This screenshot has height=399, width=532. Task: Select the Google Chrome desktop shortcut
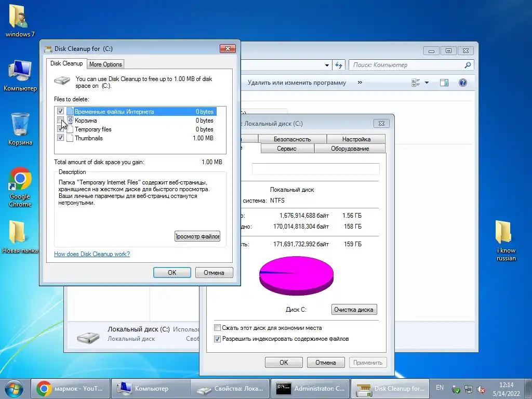point(20,187)
